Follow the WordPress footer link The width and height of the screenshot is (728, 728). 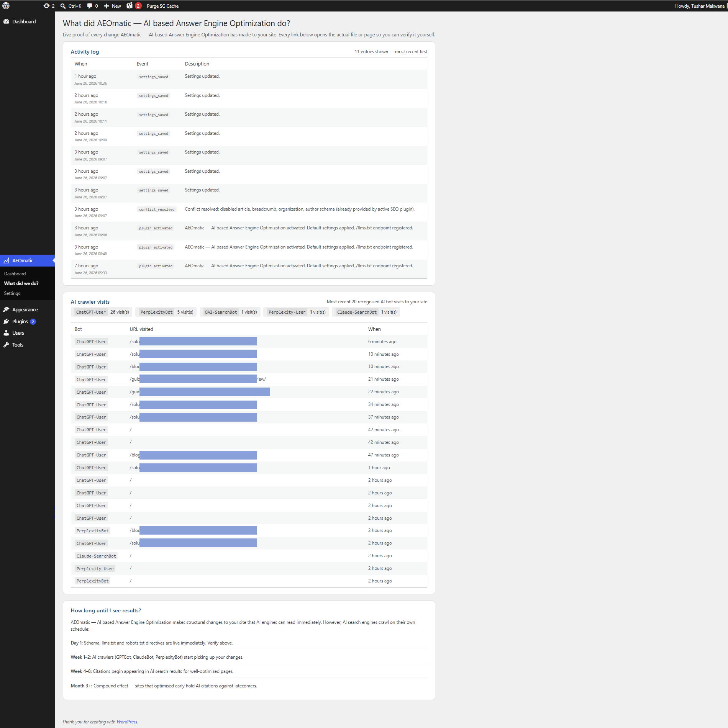[127, 721]
